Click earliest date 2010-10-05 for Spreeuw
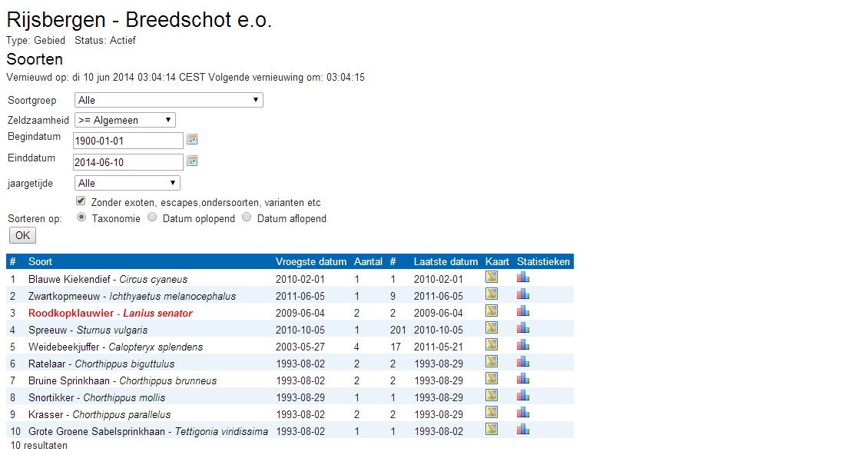The height and width of the screenshot is (455, 868). [x=300, y=330]
